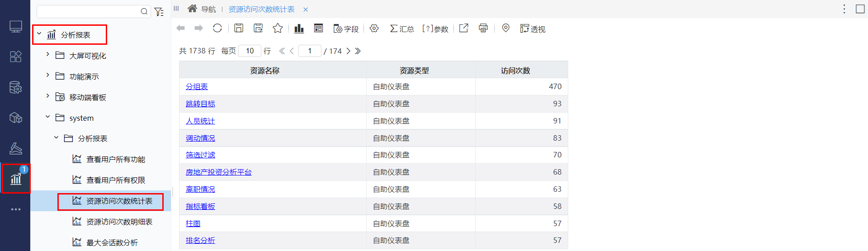
Task: Jump to the first page
Action: [282, 51]
